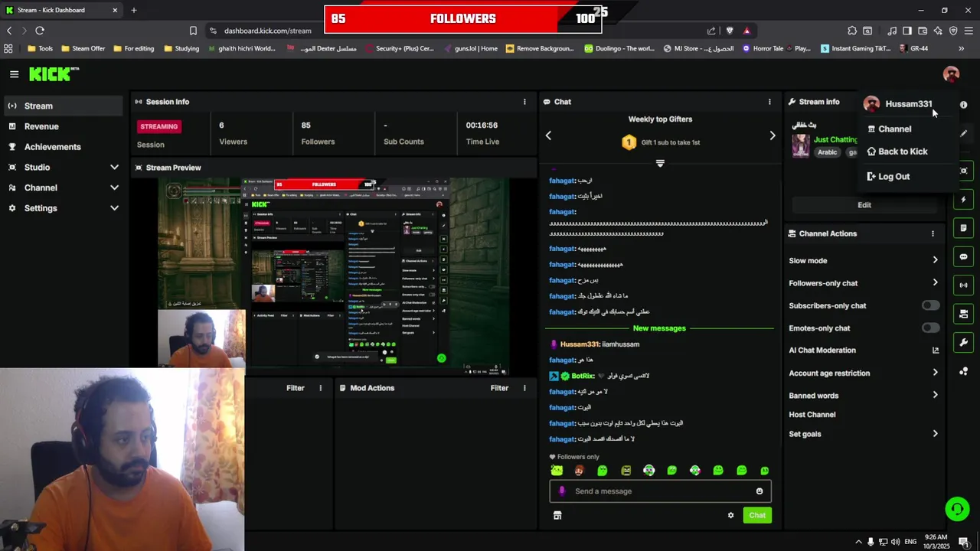The width and height of the screenshot is (980, 551).
Task: Click the camera recorder icon in right toolbar
Action: tap(964, 314)
